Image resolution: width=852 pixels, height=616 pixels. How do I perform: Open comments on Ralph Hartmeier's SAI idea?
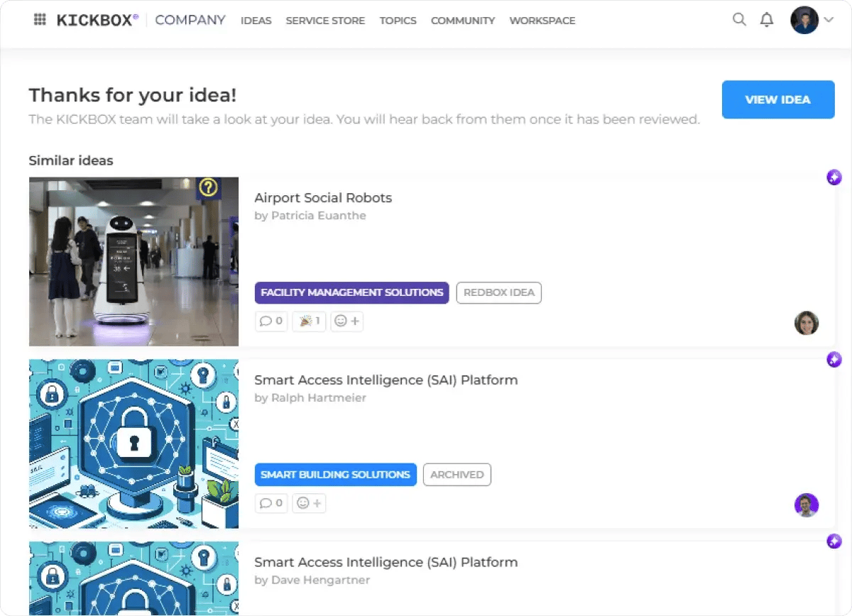pyautogui.click(x=271, y=503)
